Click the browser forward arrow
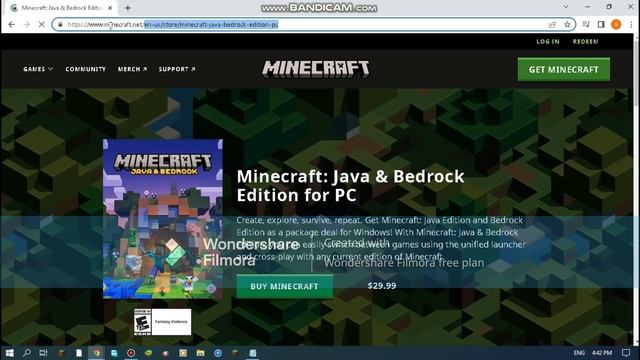 pyautogui.click(x=27, y=24)
